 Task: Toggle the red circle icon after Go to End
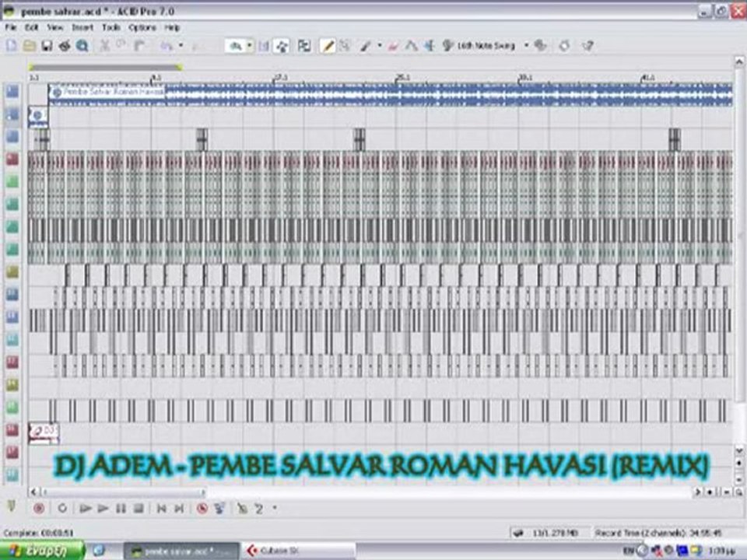click(202, 509)
